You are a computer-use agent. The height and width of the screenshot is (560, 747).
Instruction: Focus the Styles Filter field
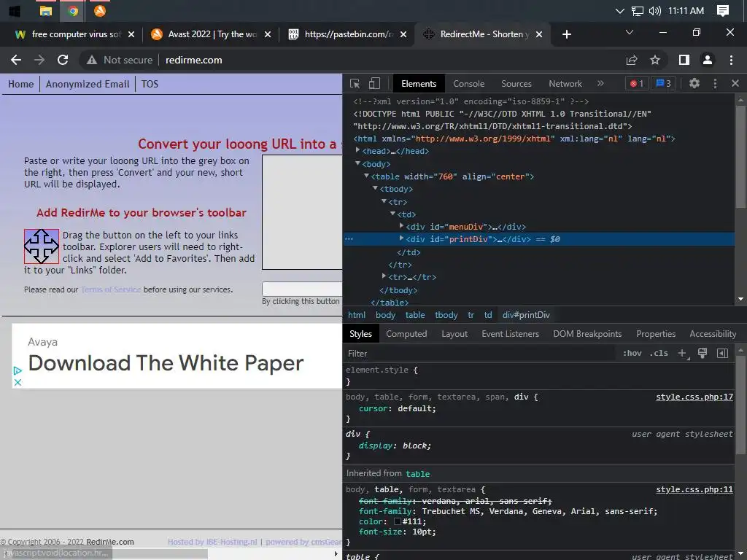click(480, 354)
